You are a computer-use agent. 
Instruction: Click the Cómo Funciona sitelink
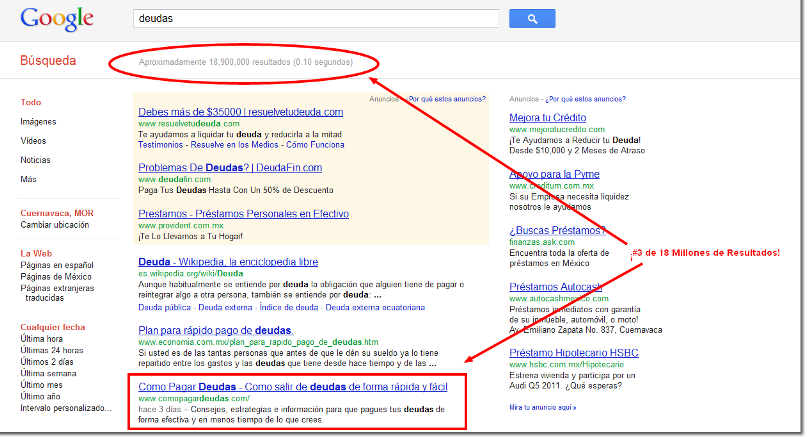315,145
